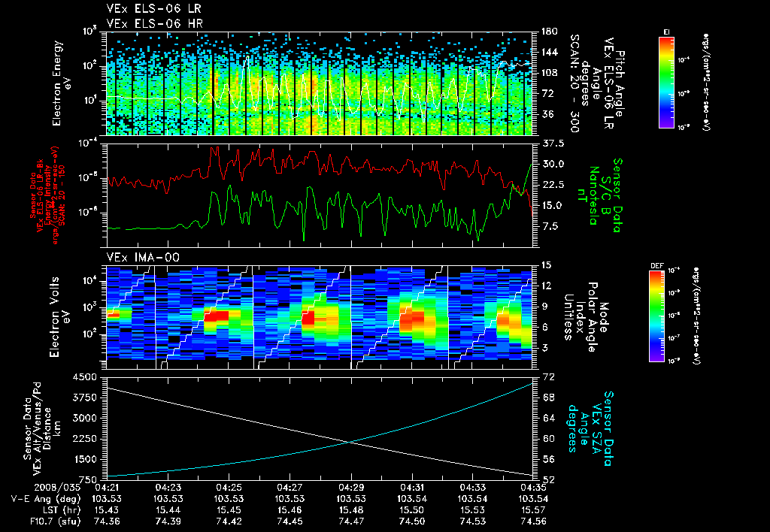Click the LST value 15.50
This screenshot has height=532, width=770.
pyautogui.click(x=411, y=510)
